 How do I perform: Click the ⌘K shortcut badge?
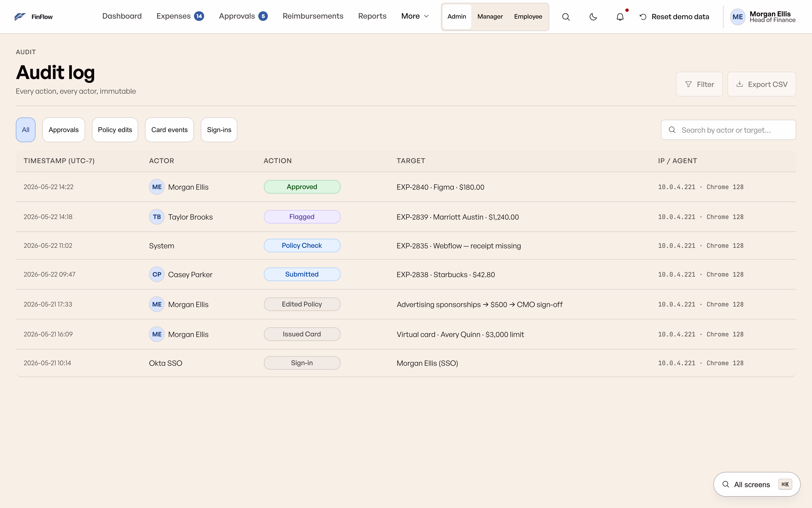785,484
